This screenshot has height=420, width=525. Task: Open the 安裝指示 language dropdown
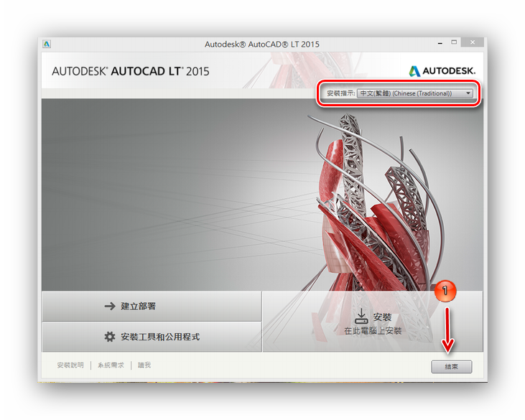click(x=415, y=93)
